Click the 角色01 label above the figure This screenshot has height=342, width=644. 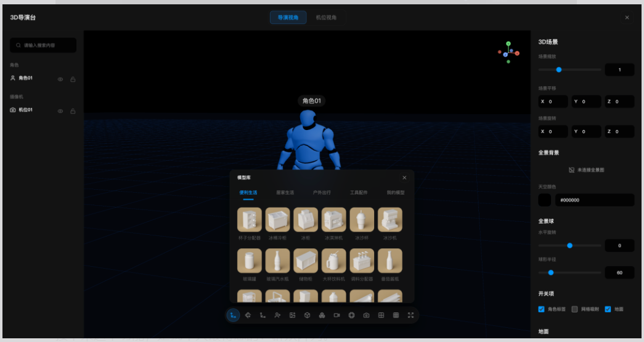pyautogui.click(x=312, y=101)
